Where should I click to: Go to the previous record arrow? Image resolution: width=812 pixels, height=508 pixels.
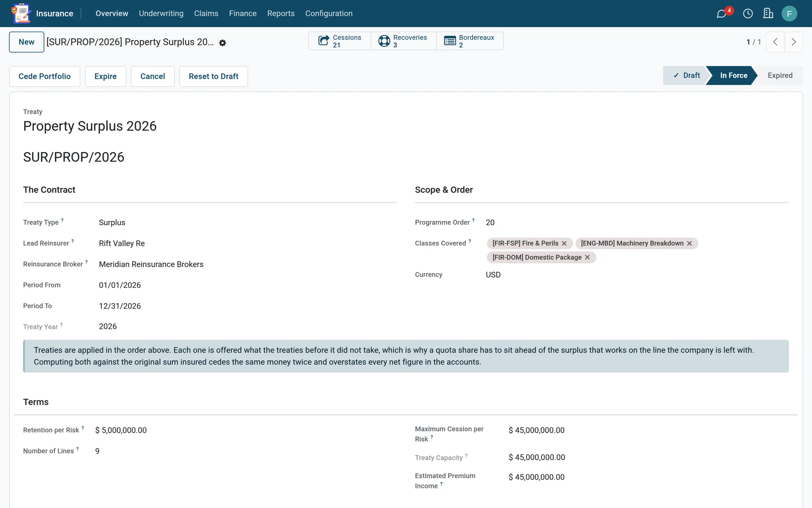click(775, 42)
